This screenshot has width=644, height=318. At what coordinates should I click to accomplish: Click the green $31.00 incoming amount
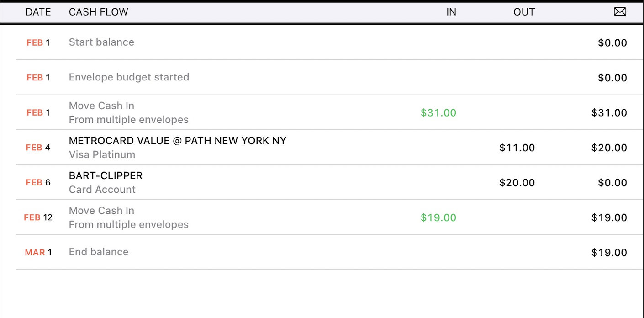click(x=438, y=113)
